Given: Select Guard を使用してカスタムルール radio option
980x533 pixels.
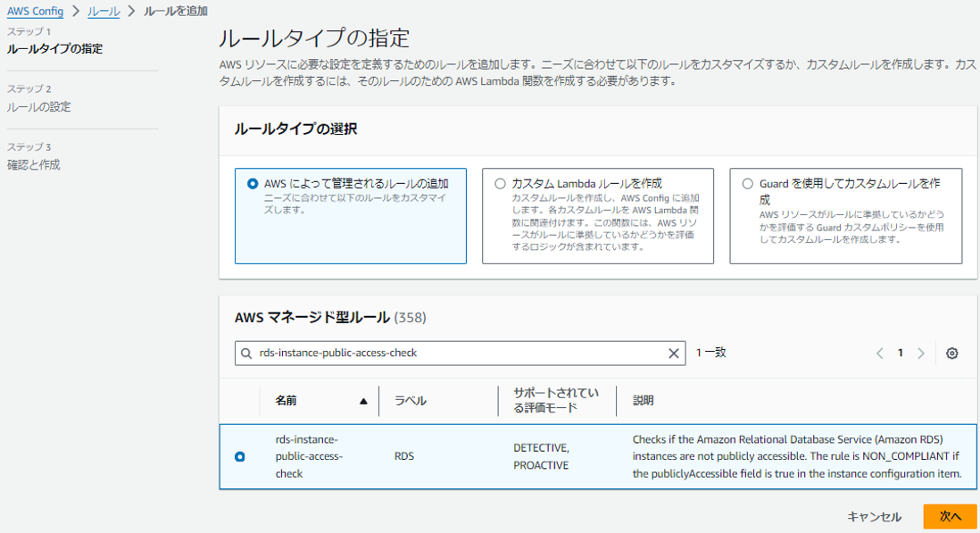Looking at the screenshot, I should click(x=748, y=184).
